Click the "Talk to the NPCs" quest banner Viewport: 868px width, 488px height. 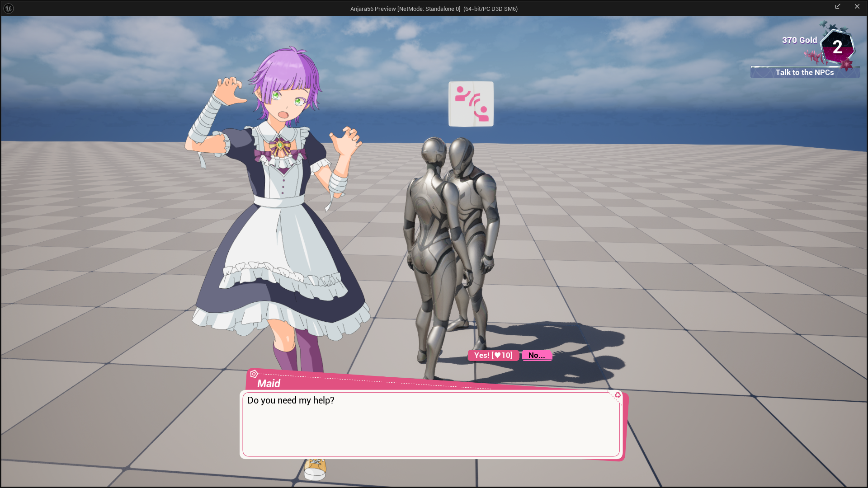tap(805, 72)
